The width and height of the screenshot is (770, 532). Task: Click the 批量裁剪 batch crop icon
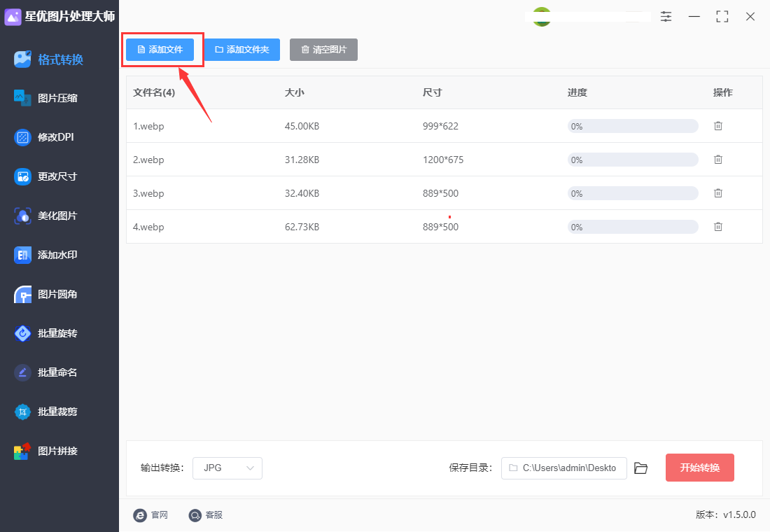click(22, 412)
